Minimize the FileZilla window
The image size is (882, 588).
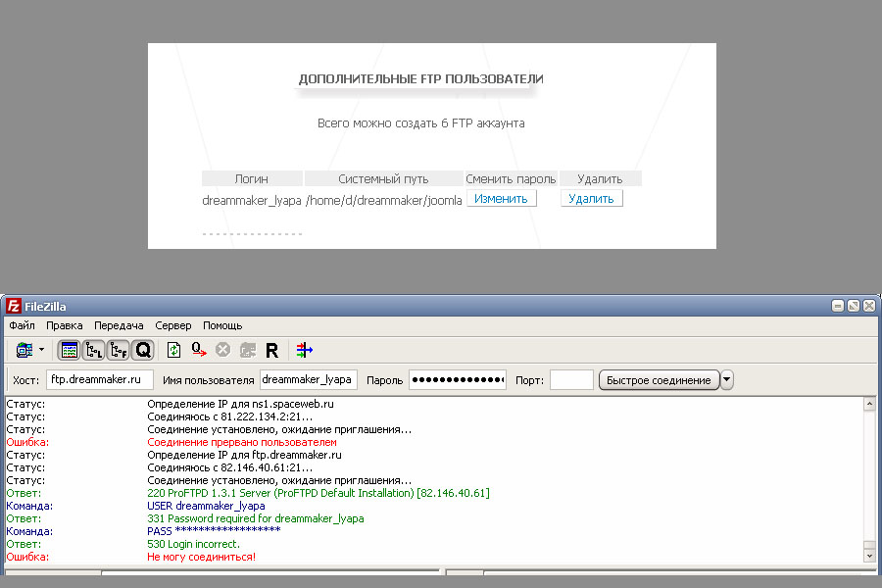tap(838, 306)
